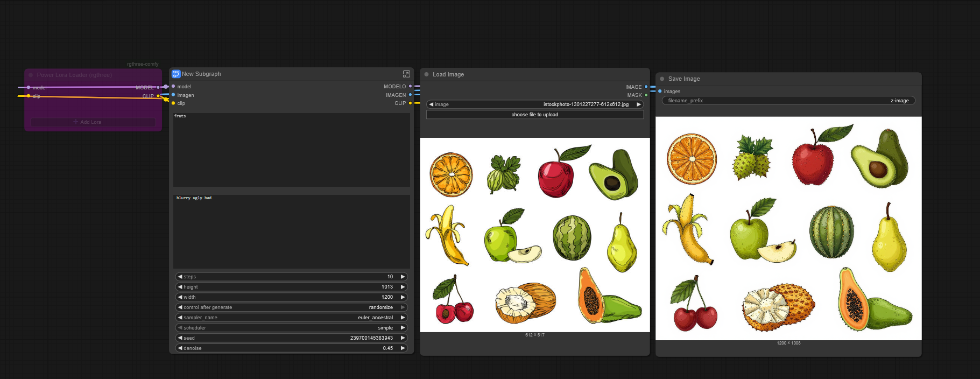Click the MODELO output port of the subgraph

coord(410,86)
